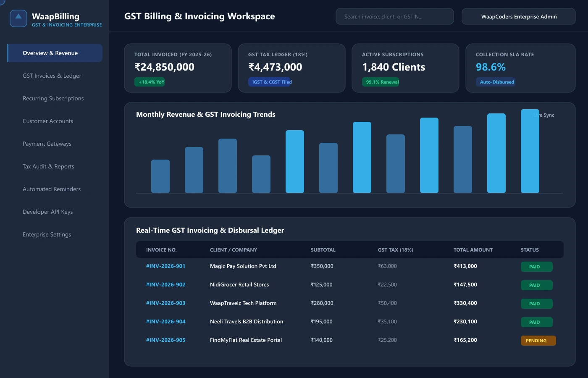Click the GST TAX (18%) column header
This screenshot has width=588, height=378.
[x=396, y=249]
